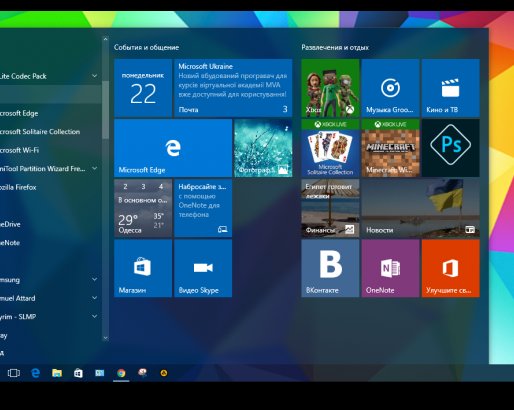Open the Finance (Финансы) tile
The width and height of the screenshot is (514, 410).
(x=330, y=208)
